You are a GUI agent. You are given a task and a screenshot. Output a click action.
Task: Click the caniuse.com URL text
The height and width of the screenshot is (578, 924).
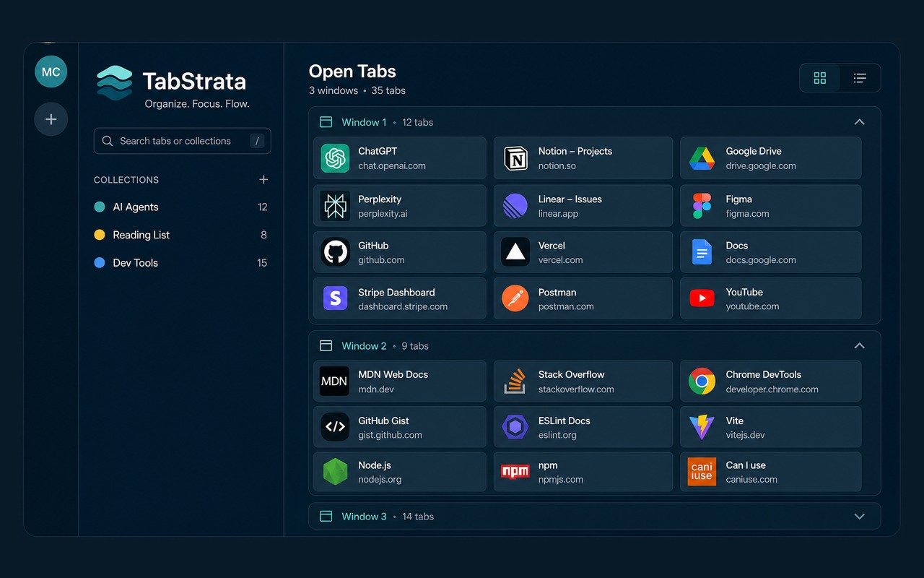[751, 479]
